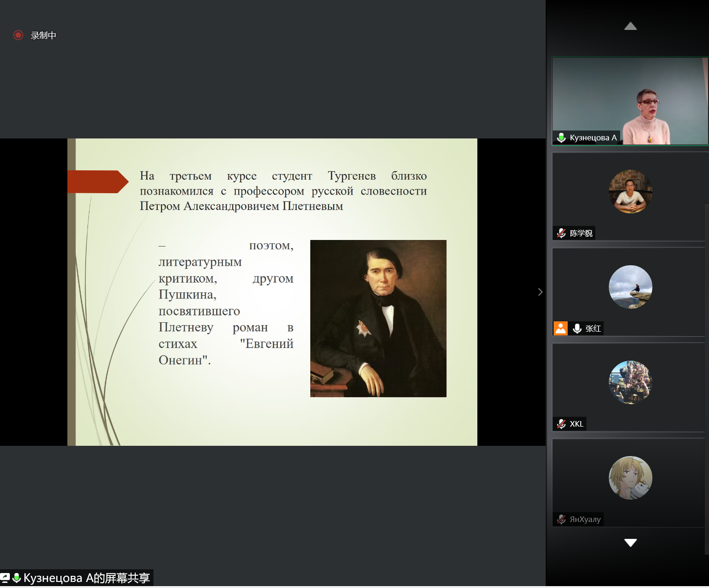Click Кузнецова А的屏幕共享 sharing label
The image size is (709, 588).
(x=87, y=578)
